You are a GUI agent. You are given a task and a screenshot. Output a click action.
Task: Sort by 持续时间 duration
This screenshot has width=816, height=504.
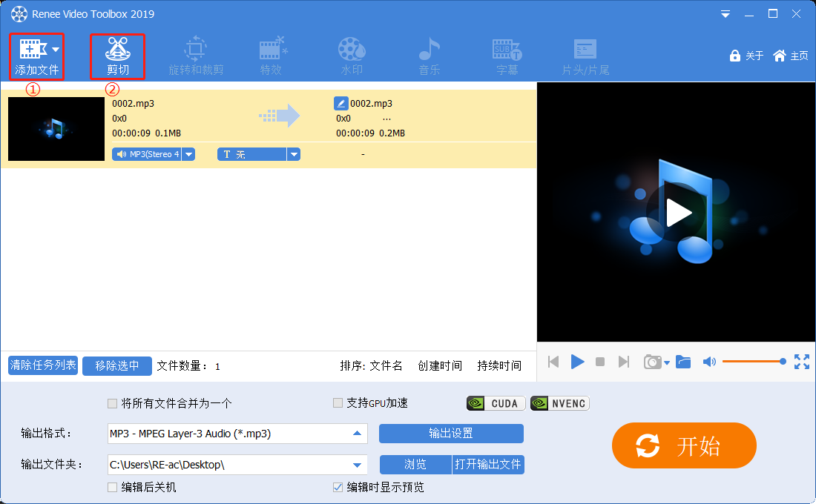coord(499,365)
